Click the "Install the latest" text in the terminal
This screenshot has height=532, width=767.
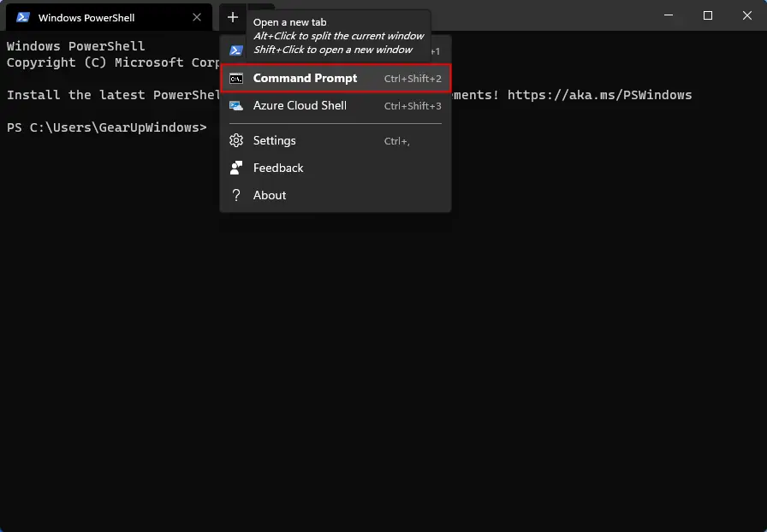(76, 95)
